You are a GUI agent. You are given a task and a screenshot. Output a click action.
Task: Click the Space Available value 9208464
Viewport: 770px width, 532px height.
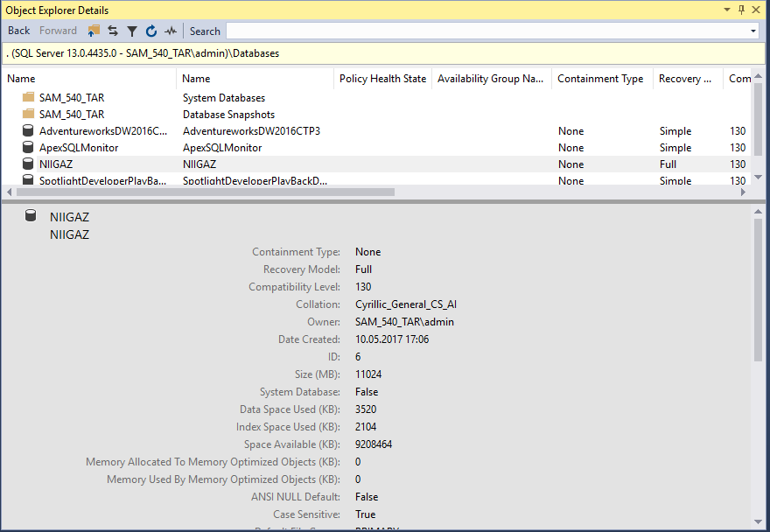(x=374, y=444)
